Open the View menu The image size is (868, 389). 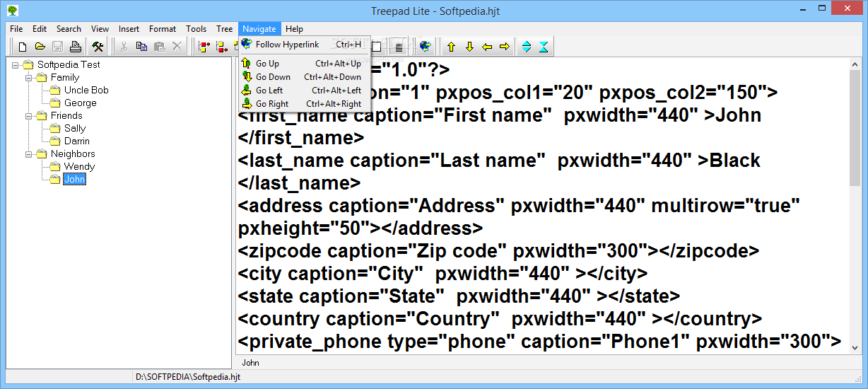pyautogui.click(x=100, y=29)
